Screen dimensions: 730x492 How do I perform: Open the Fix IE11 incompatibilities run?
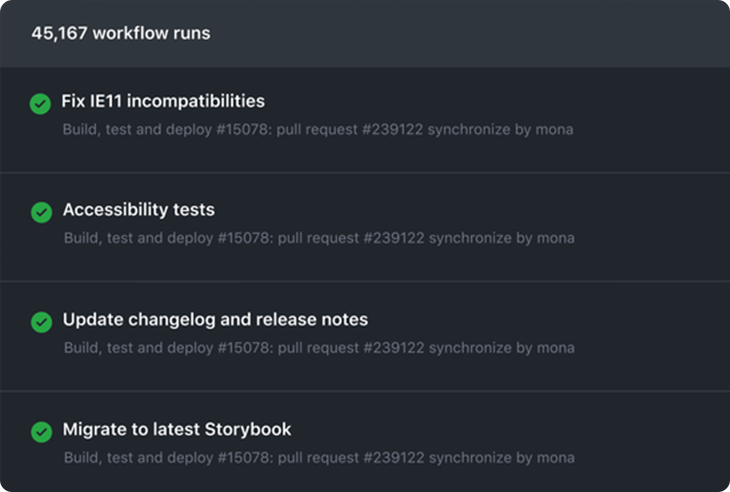click(163, 101)
